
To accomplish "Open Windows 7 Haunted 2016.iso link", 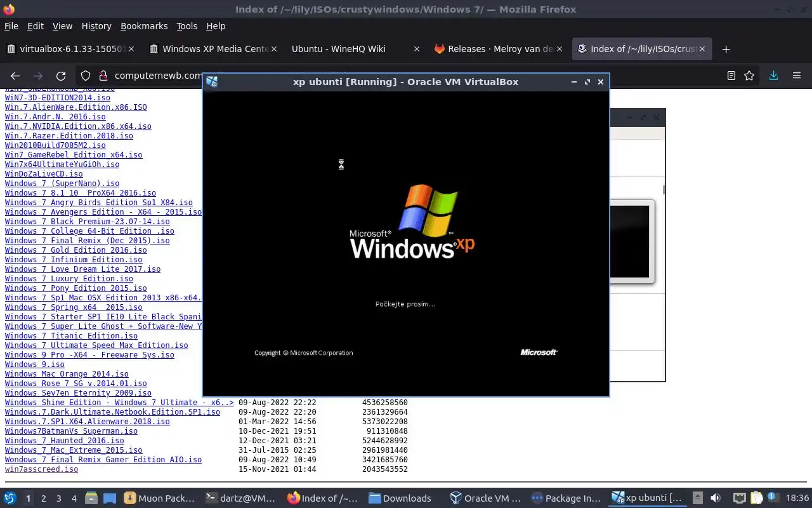I will tap(65, 441).
